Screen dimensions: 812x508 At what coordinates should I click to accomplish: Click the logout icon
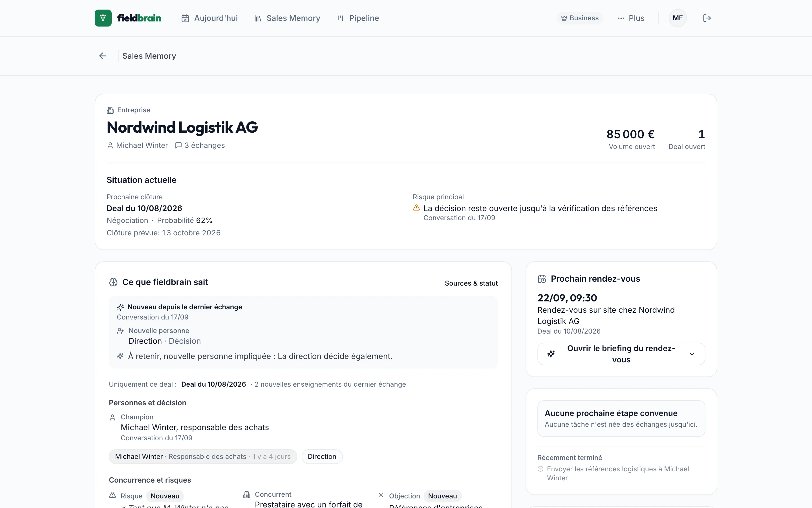click(x=707, y=18)
